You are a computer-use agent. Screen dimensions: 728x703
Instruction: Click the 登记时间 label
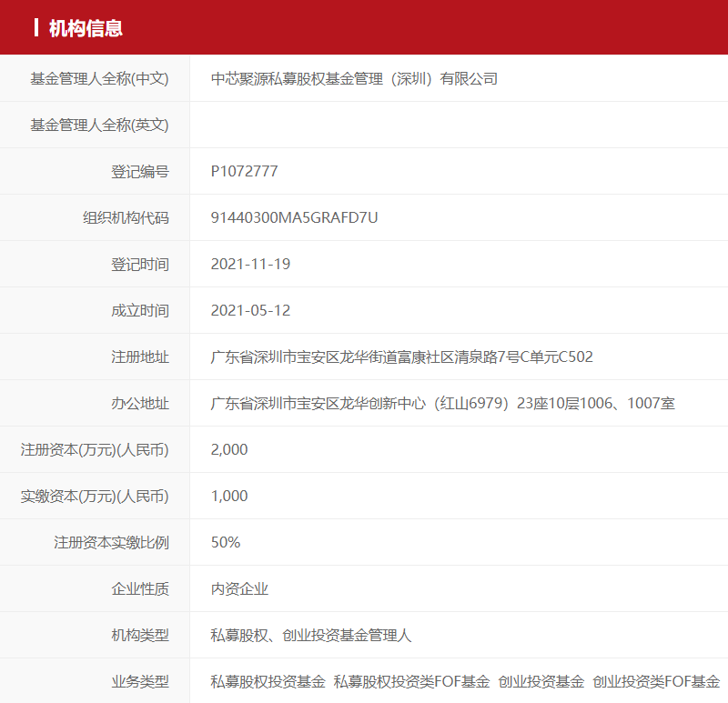pos(140,265)
